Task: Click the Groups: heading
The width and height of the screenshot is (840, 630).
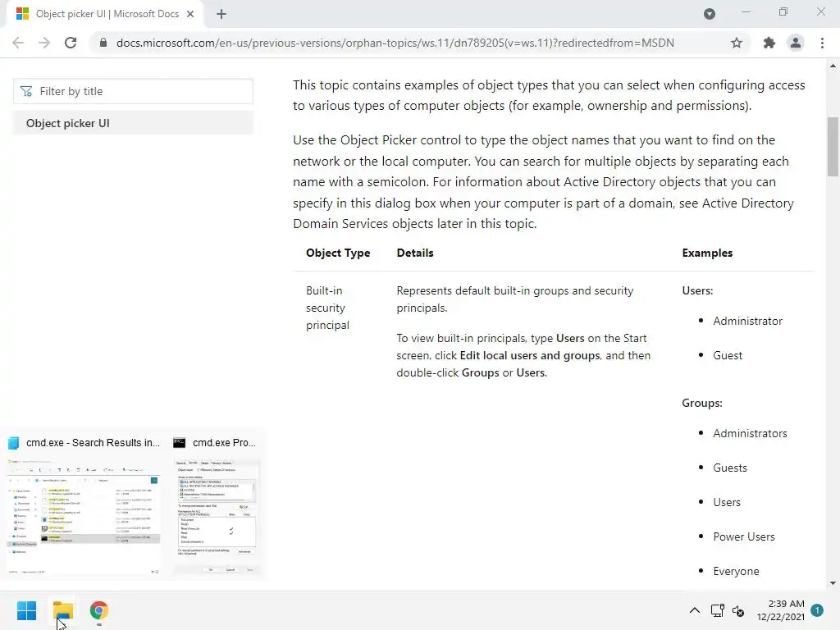Action: pyautogui.click(x=702, y=403)
